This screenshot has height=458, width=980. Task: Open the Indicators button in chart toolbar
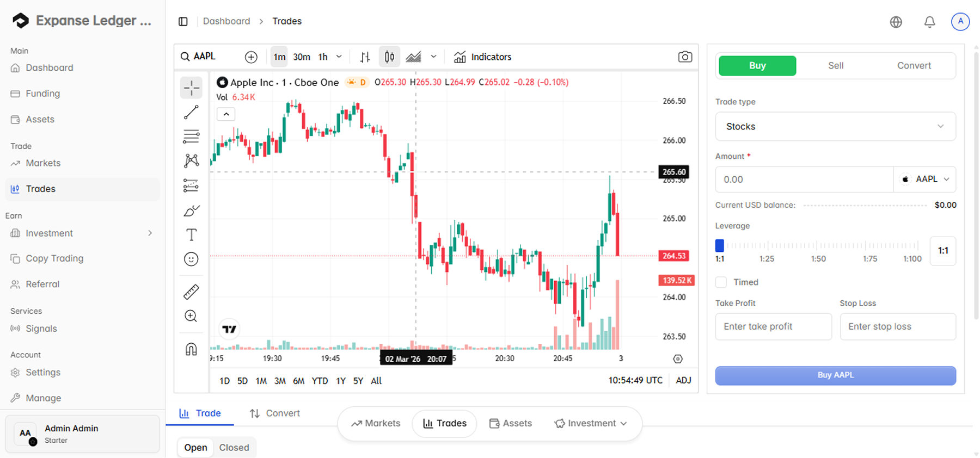[x=483, y=57]
